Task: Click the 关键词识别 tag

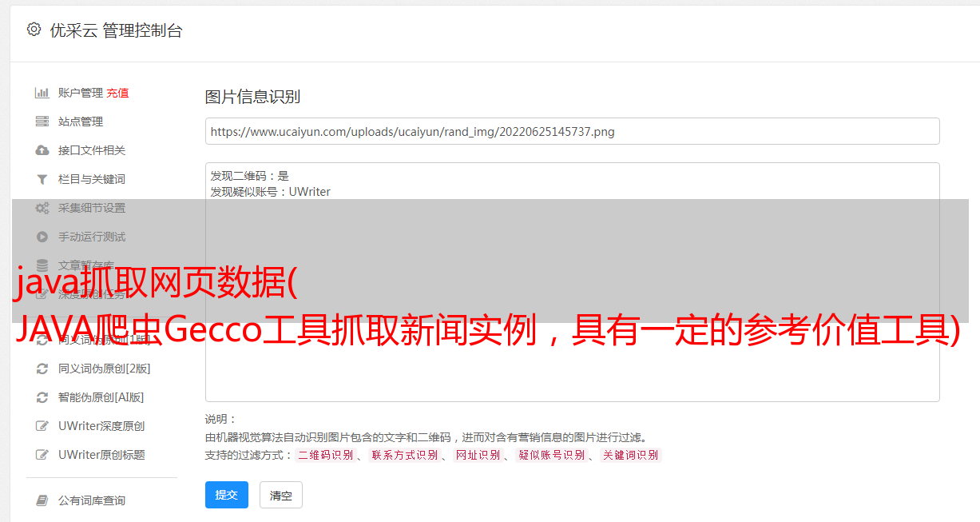Action: (631, 455)
